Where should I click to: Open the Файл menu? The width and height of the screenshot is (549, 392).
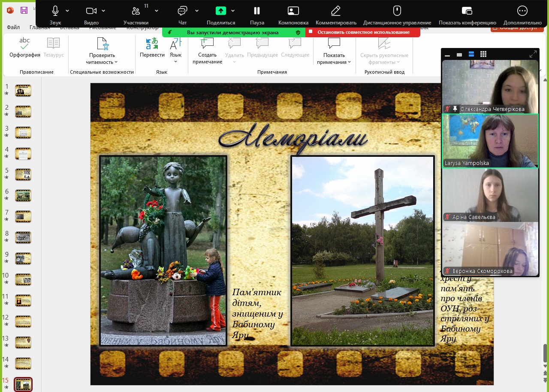pyautogui.click(x=13, y=27)
